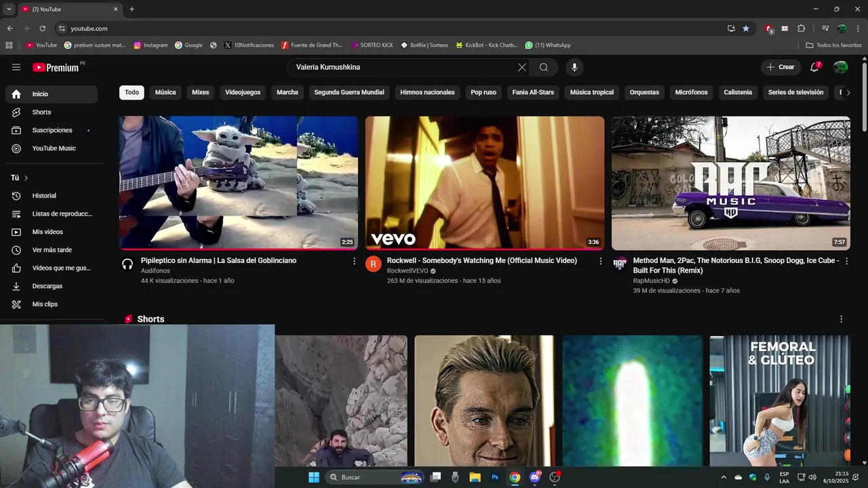Open the Shorts section options menu
Viewport: 868px width, 488px height.
(842, 319)
